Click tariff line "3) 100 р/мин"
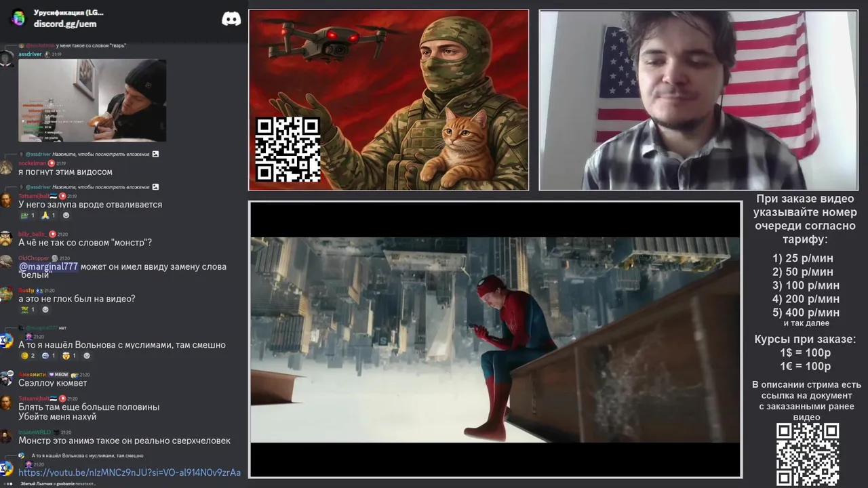 tap(806, 285)
